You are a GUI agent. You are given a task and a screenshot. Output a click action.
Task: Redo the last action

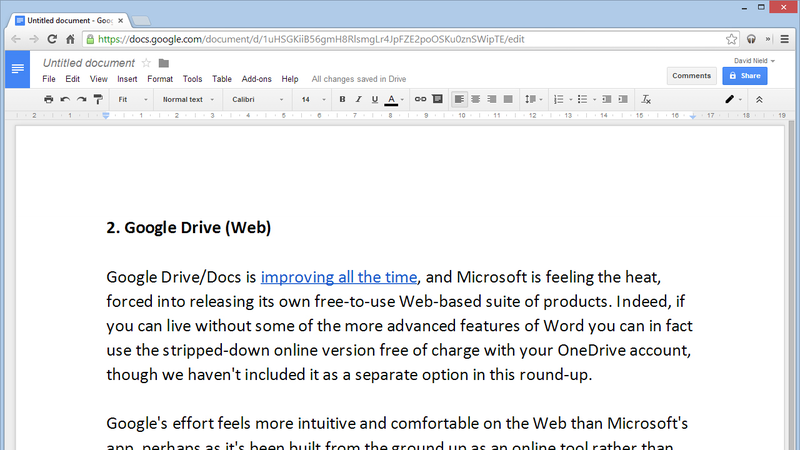82,99
